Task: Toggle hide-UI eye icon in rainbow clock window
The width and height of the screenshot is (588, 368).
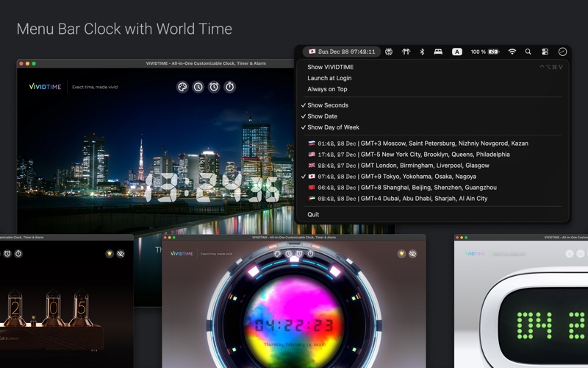Action: pyautogui.click(x=412, y=254)
